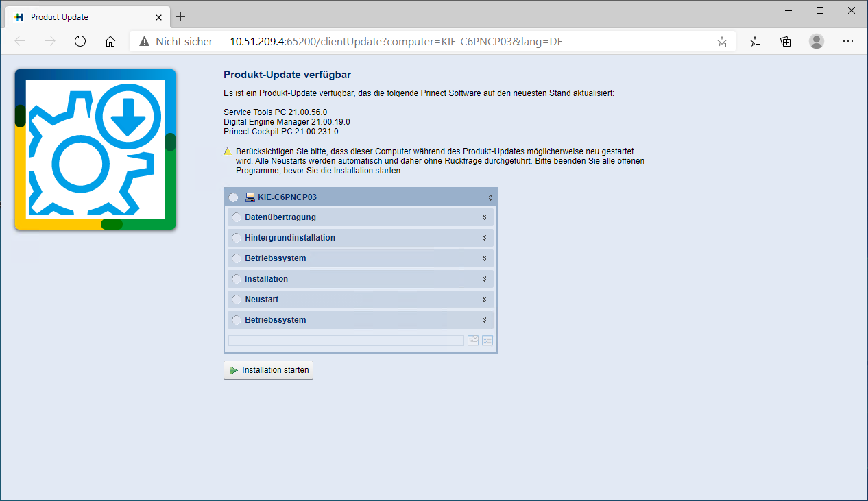Open the browser settings ellipsis menu
868x501 pixels.
coord(848,41)
